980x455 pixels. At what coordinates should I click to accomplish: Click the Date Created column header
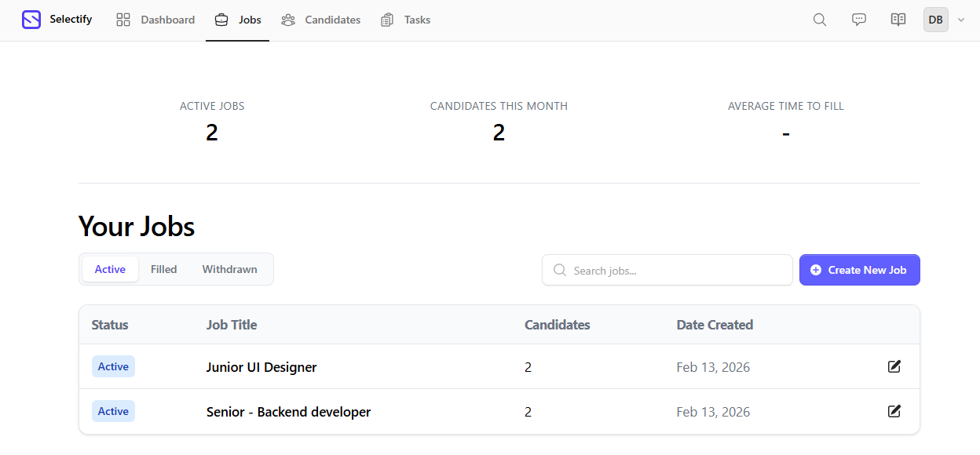pyautogui.click(x=715, y=325)
